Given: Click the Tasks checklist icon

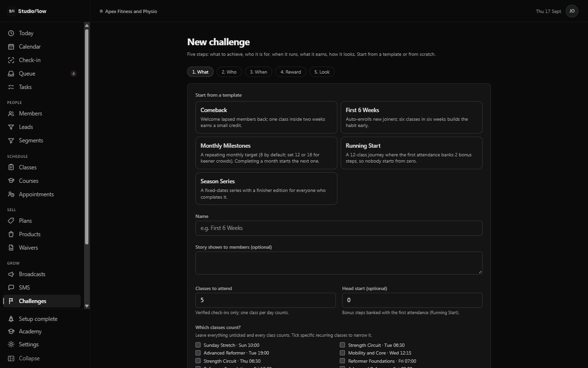Looking at the screenshot, I should (x=11, y=87).
